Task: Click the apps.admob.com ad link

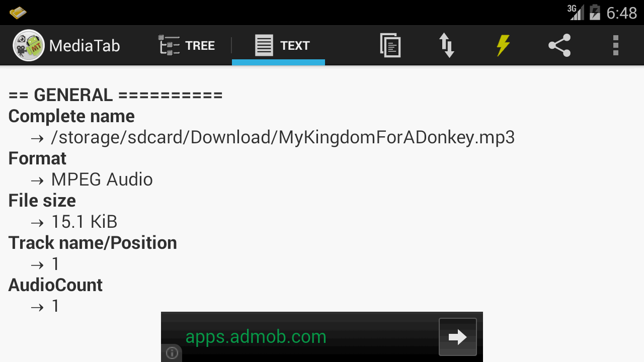Action: click(x=256, y=336)
